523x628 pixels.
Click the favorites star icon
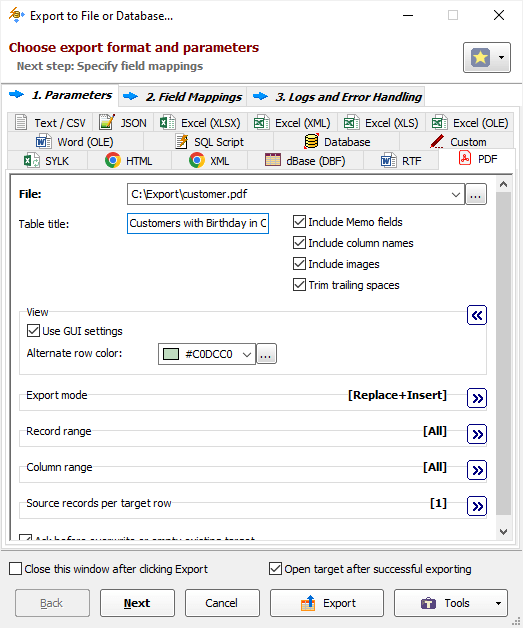pyautogui.click(x=480, y=57)
